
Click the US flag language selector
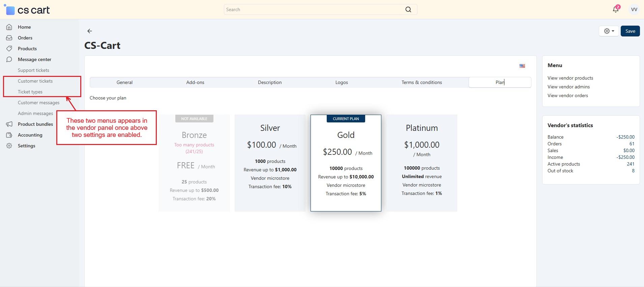tap(522, 66)
